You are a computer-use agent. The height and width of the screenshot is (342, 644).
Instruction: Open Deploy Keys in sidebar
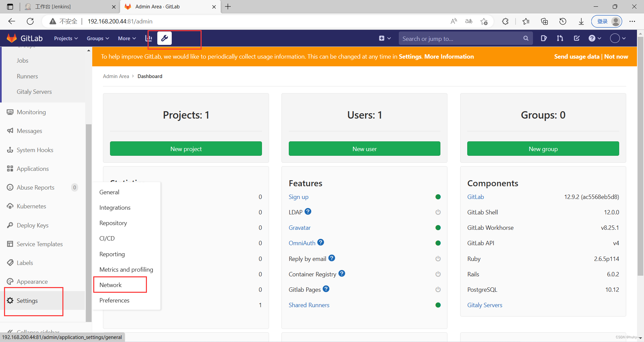(x=33, y=225)
